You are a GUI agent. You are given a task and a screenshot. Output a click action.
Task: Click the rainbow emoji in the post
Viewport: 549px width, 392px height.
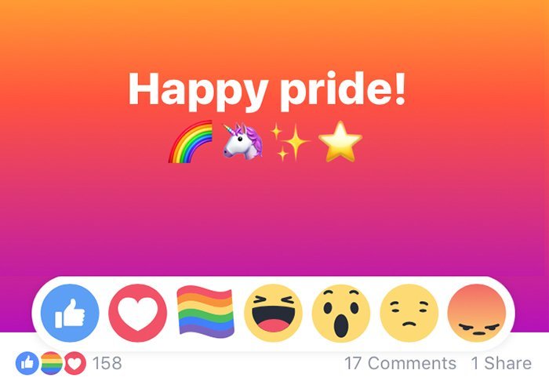pos(191,142)
